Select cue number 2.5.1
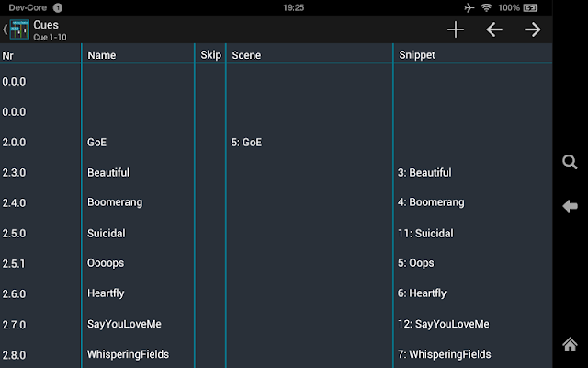 click(15, 263)
